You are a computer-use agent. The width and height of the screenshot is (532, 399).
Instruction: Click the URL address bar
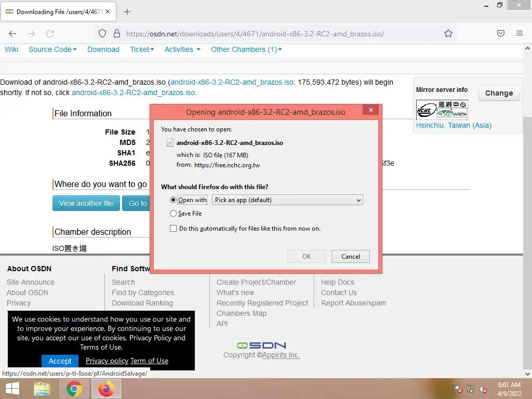(255, 34)
